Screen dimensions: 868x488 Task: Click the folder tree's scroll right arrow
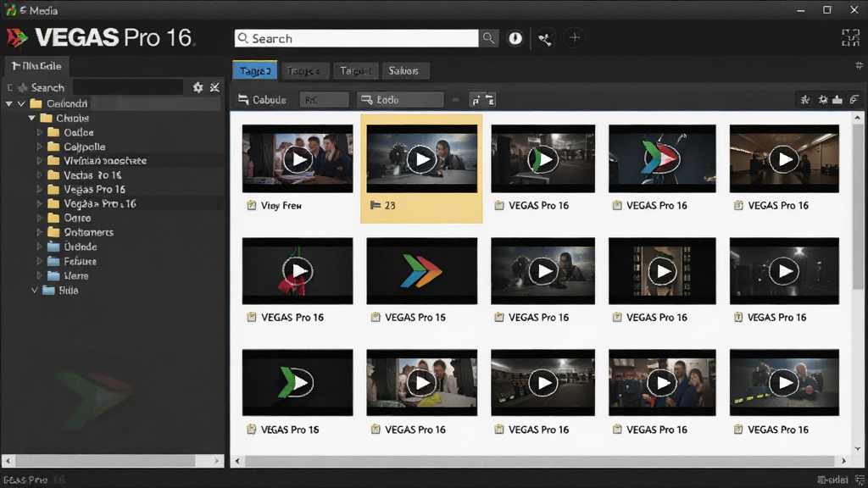[x=216, y=460]
